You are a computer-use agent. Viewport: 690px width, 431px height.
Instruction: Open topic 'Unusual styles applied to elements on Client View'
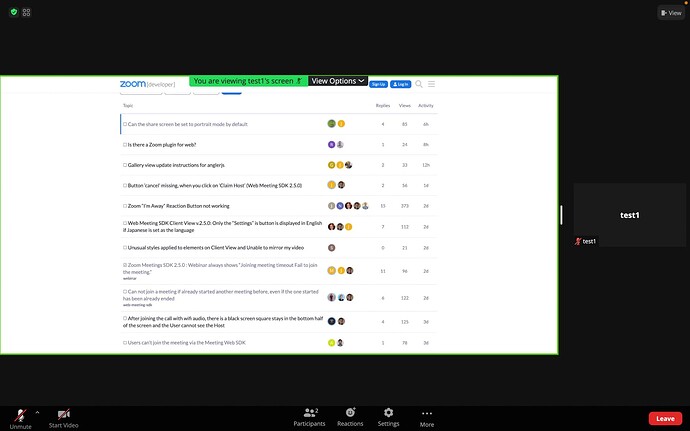click(216, 247)
